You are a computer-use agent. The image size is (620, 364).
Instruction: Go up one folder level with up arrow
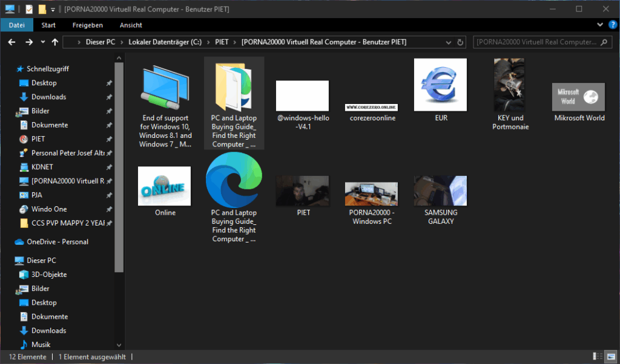(55, 42)
